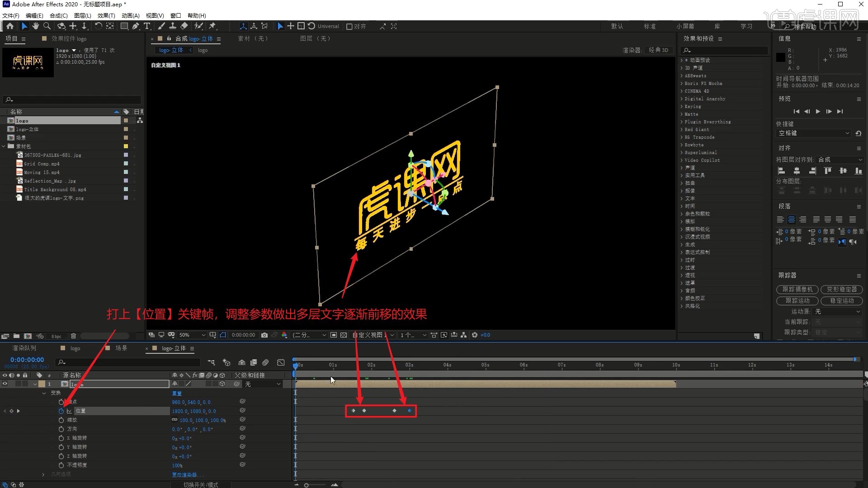Open the 将图层对齐到 合成 dropdown

click(x=840, y=160)
